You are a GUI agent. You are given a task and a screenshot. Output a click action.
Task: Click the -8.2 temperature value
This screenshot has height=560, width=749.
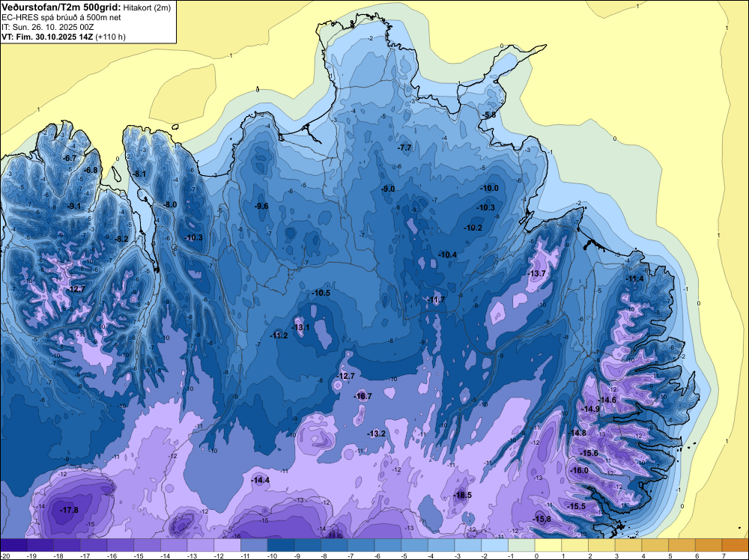coord(122,239)
